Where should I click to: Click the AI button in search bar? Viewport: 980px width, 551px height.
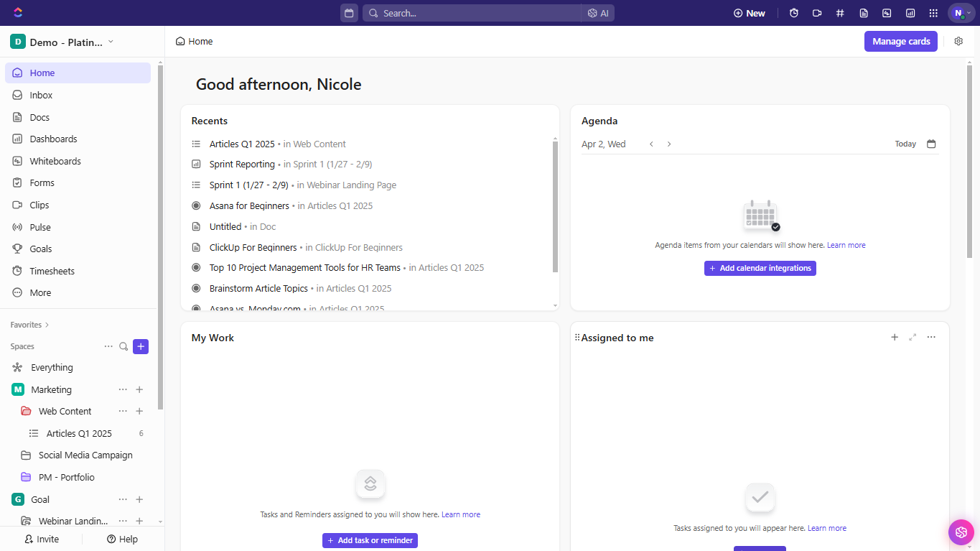pos(598,13)
